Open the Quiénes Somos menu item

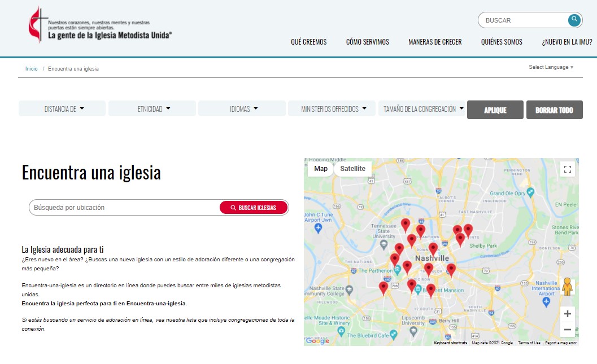click(x=501, y=42)
